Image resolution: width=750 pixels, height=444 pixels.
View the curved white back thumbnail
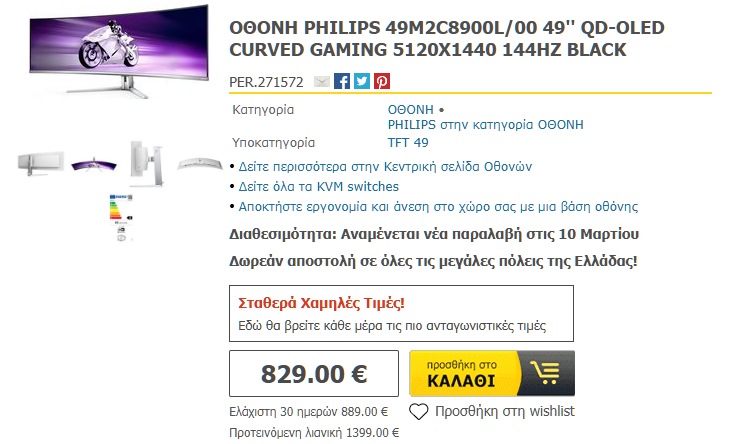click(198, 162)
